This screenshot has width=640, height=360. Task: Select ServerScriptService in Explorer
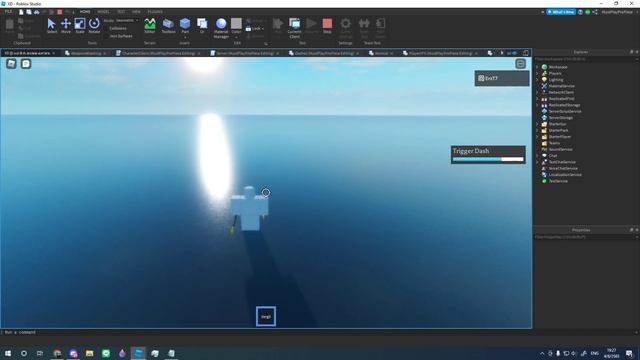tap(564, 111)
